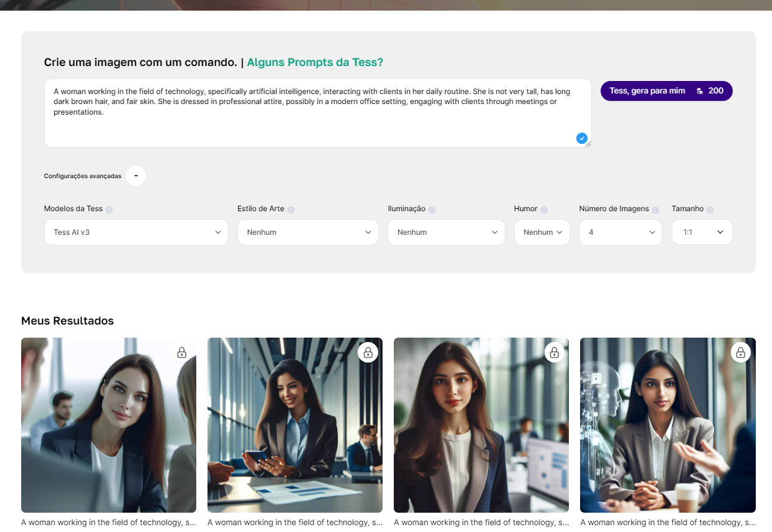Open first result image thumbnail
Image resolution: width=772 pixels, height=532 pixels.
[x=108, y=425]
